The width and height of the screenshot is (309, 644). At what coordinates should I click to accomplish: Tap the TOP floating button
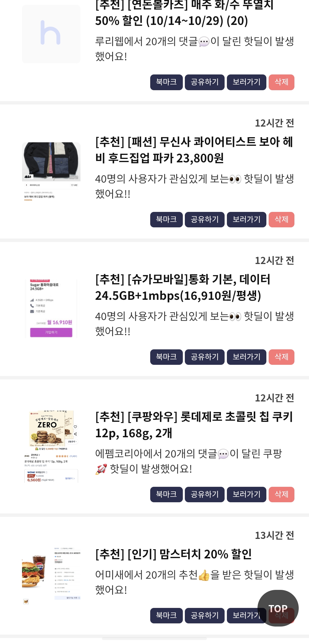point(278,608)
